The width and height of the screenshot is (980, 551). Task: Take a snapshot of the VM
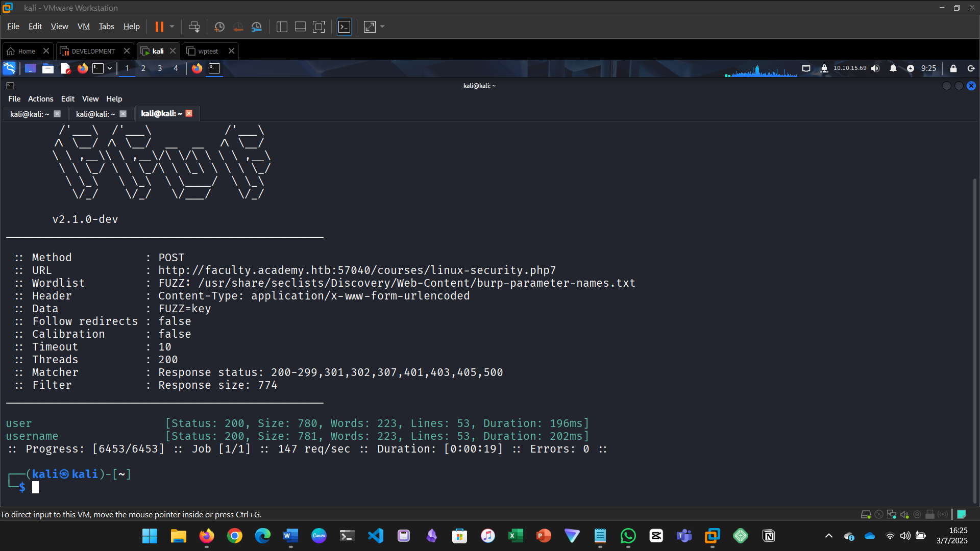(x=219, y=27)
